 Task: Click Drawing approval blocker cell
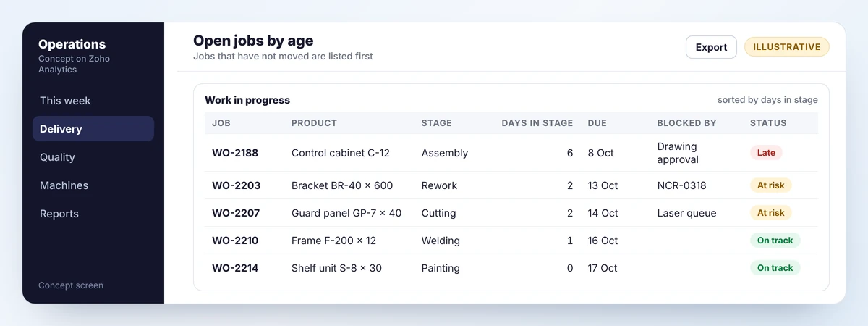tap(678, 153)
